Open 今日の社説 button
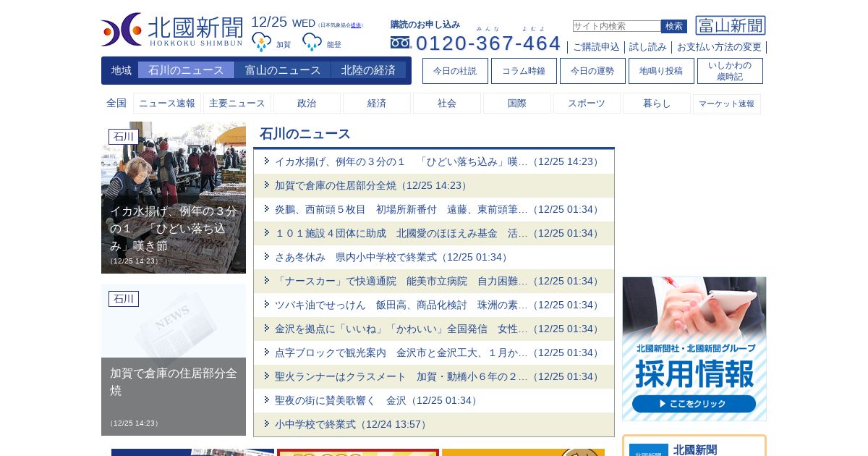 pos(455,71)
